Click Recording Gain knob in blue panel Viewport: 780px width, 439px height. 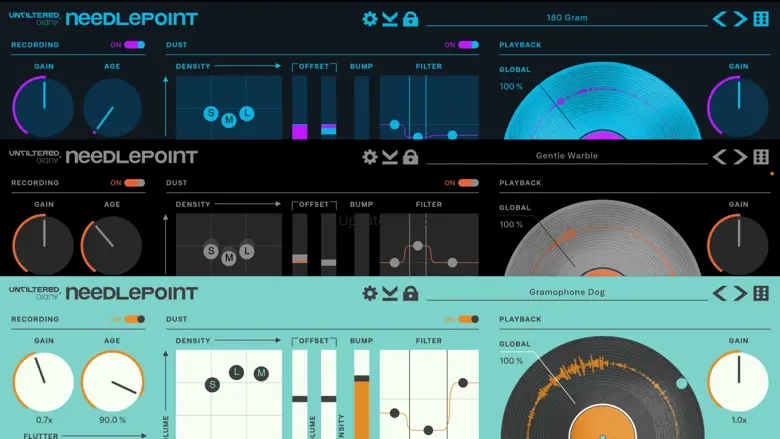click(44, 107)
